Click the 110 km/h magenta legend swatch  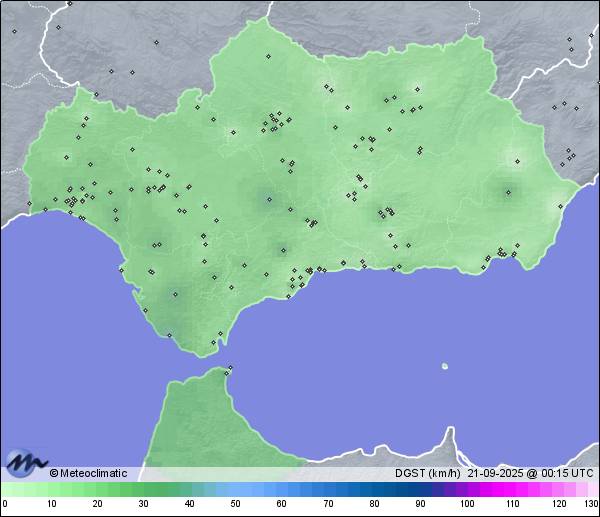[x=513, y=489]
